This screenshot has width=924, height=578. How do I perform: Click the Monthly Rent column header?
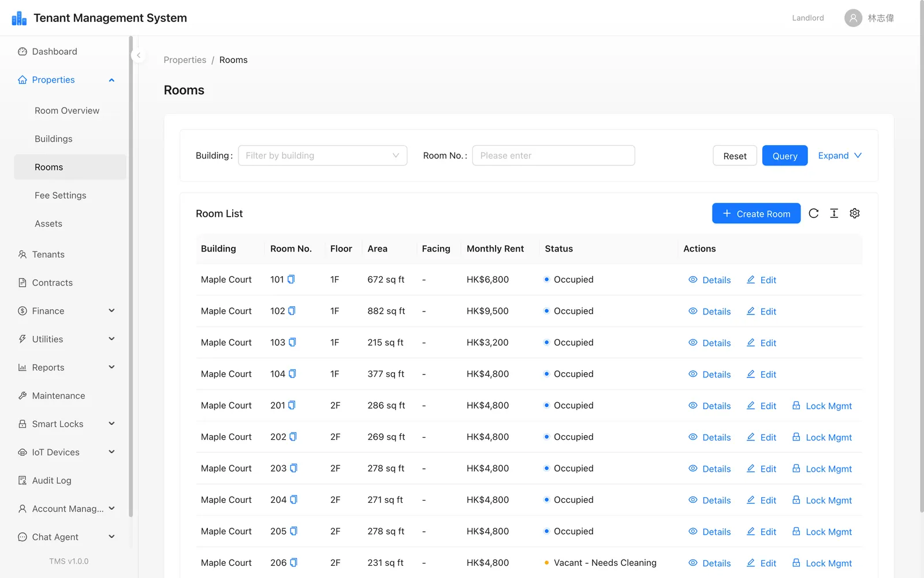pos(495,249)
